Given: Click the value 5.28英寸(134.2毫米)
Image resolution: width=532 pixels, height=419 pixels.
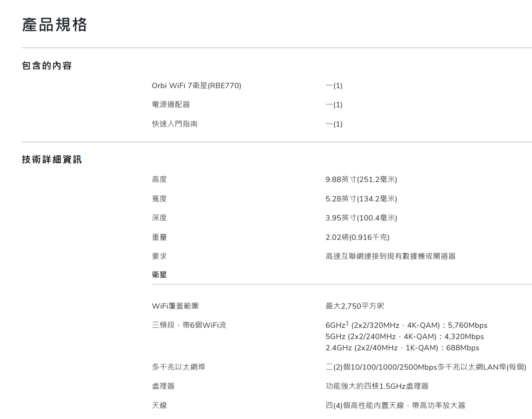Looking at the screenshot, I should 361,199.
